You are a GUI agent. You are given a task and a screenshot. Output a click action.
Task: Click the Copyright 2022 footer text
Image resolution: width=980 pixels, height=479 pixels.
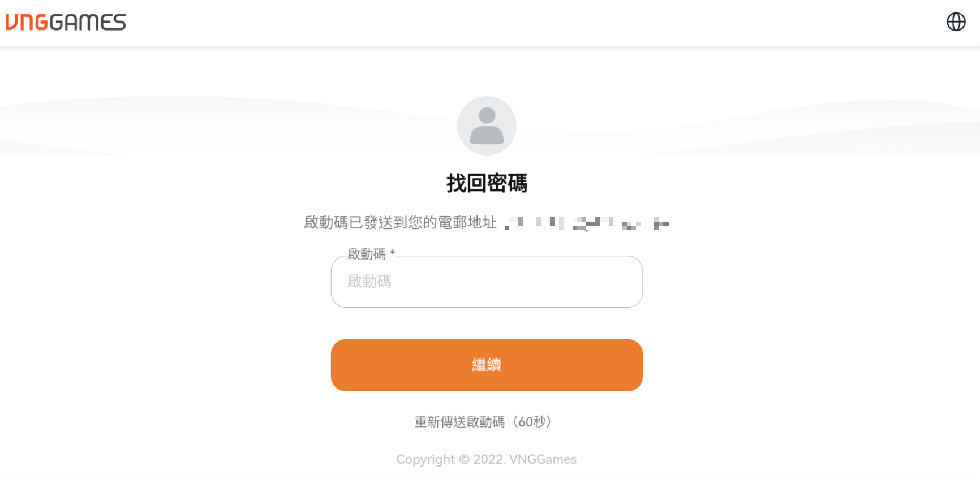click(x=487, y=459)
